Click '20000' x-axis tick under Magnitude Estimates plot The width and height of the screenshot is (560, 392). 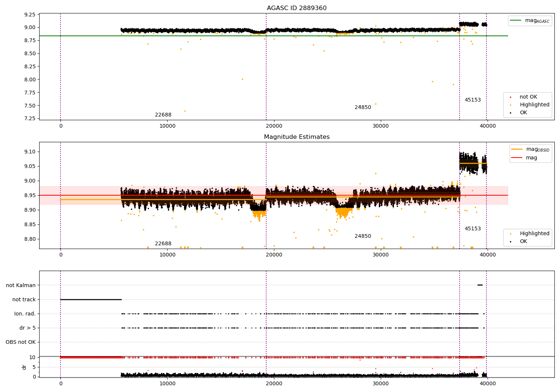point(274,255)
